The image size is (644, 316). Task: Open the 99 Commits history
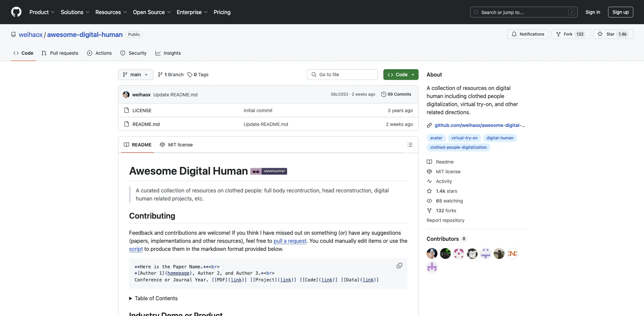click(396, 94)
